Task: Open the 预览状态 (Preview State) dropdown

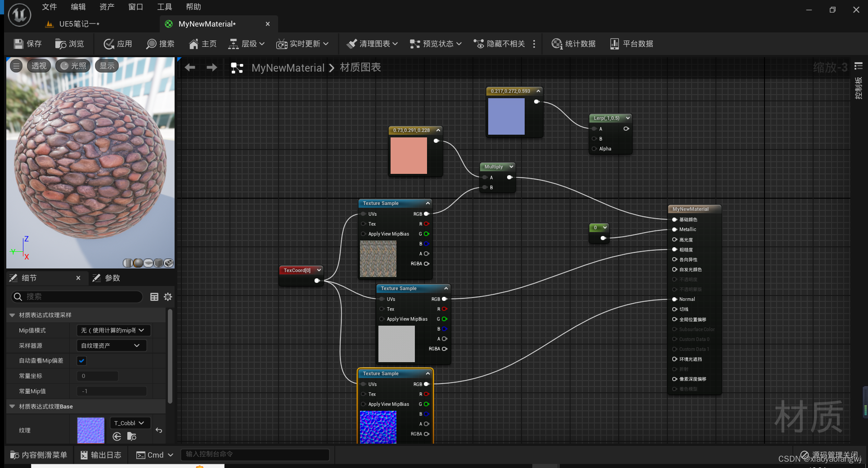Action: (436, 44)
